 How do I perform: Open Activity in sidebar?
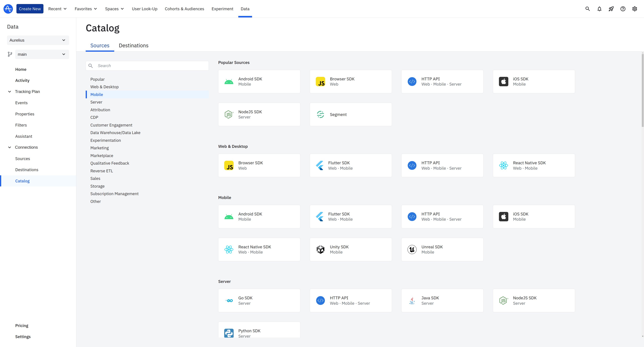click(22, 80)
